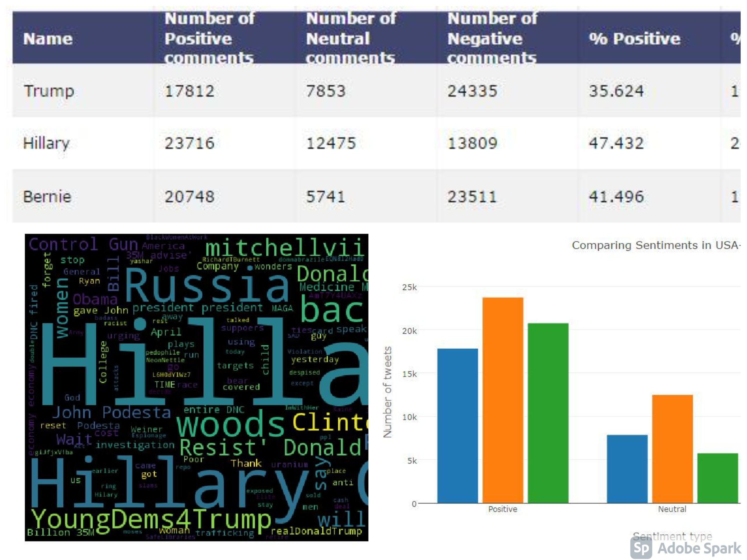Click the green Positive bar in chart
Image resolution: width=747 pixels, height=560 pixels.
548,413
